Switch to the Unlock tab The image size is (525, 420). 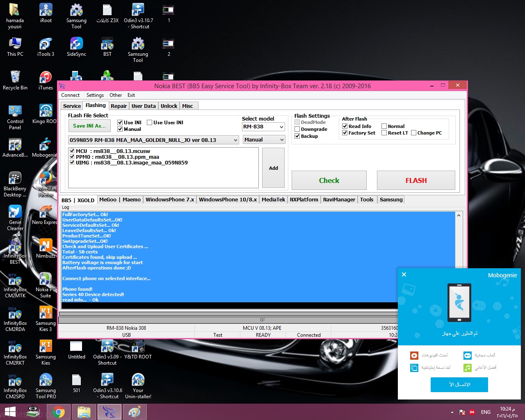coord(169,106)
